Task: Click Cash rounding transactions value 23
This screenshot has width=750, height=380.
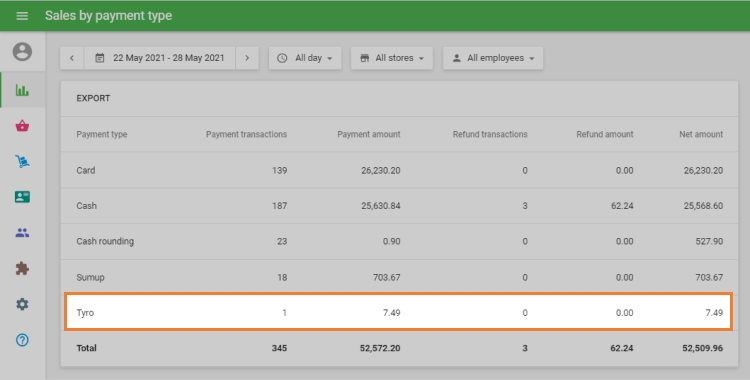Action: (x=282, y=241)
